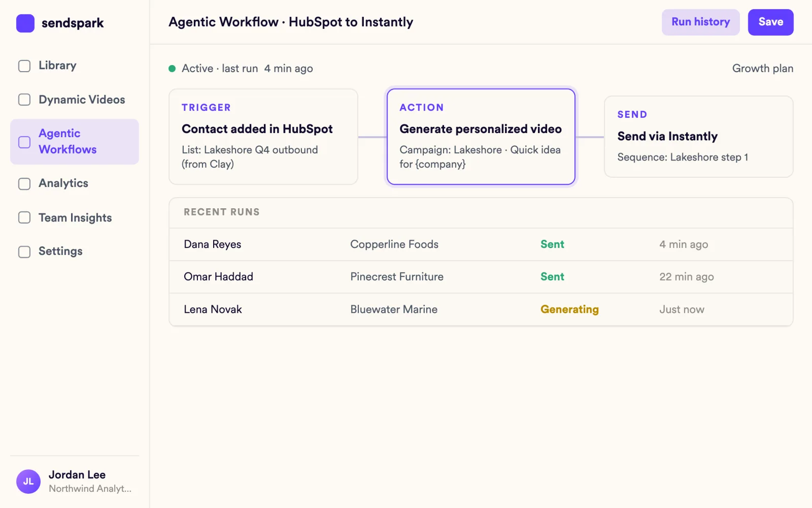Viewport: 812px width, 508px height.
Task: Open the Analytics menu item
Action: click(75, 183)
